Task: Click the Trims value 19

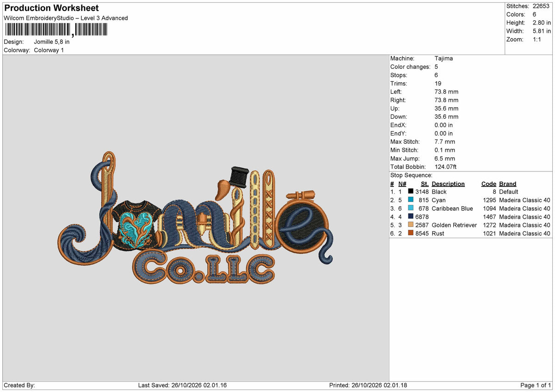Action: click(x=438, y=83)
